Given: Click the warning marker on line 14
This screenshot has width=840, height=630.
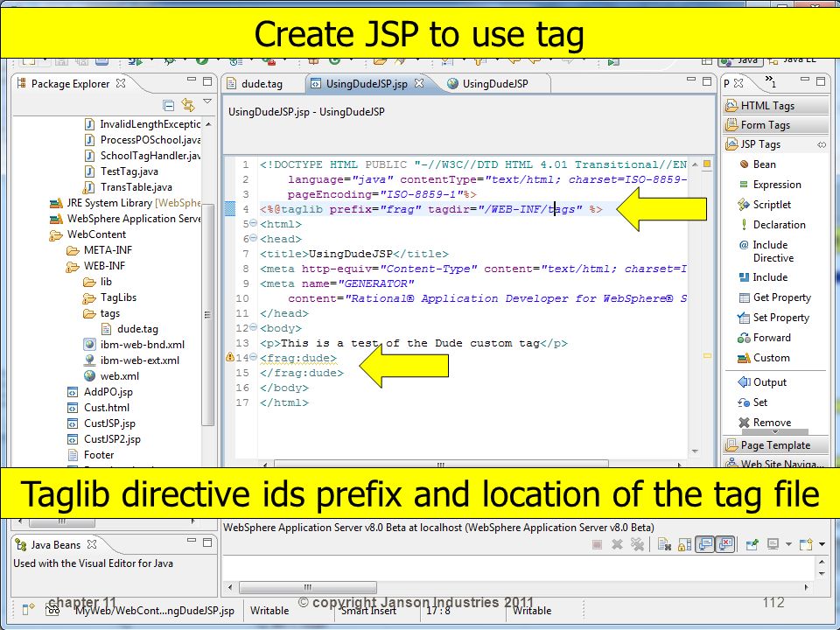Looking at the screenshot, I should pos(230,357).
